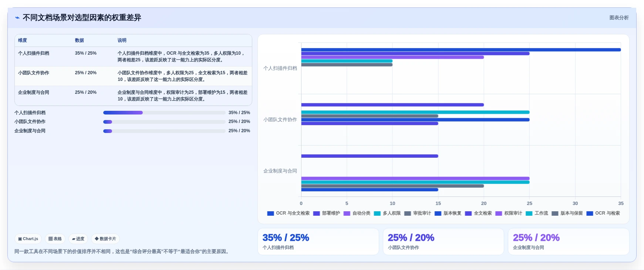This screenshot has height=270, width=644.
Task: Click the 个人扫描件归档 progress bar
Action: click(x=164, y=113)
